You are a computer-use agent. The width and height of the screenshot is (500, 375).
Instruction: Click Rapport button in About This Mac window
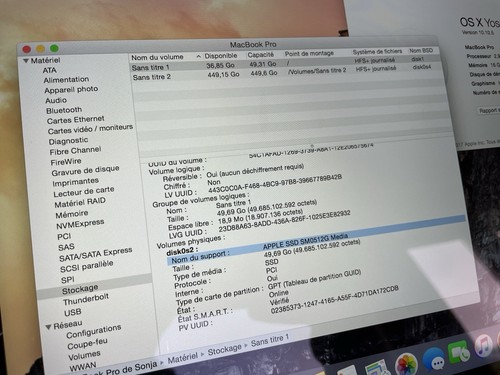[x=488, y=111]
